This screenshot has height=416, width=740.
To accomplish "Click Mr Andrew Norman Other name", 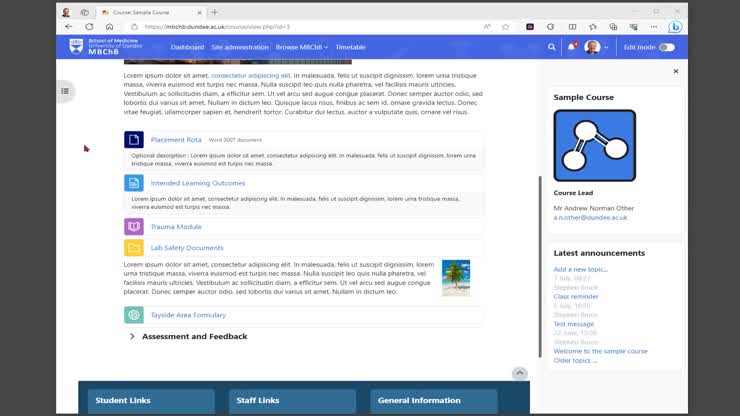I will (x=594, y=208).
